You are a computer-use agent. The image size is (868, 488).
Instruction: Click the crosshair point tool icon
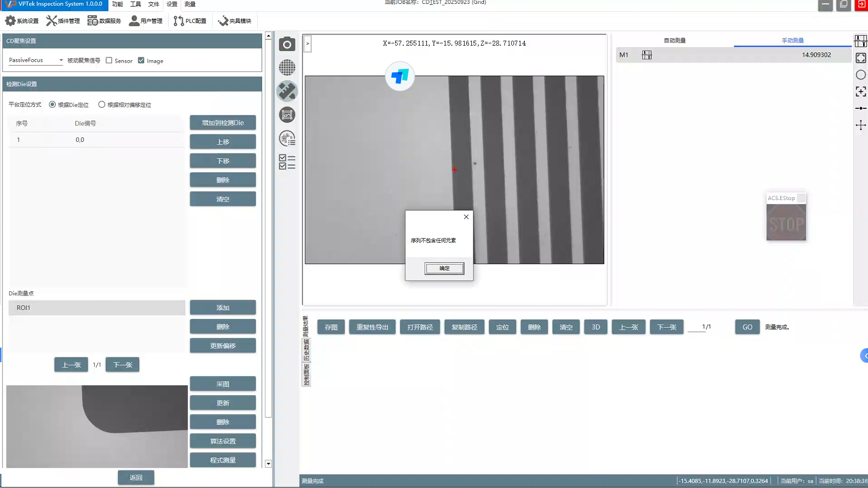point(860,125)
